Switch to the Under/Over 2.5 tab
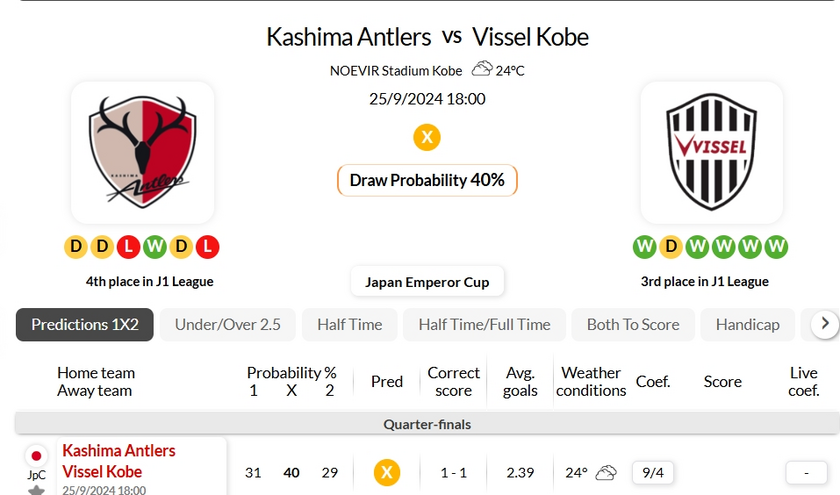This screenshot has width=840, height=495. (x=228, y=324)
